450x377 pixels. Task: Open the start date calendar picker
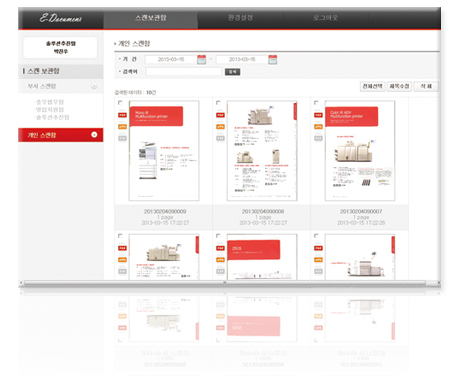coord(201,60)
